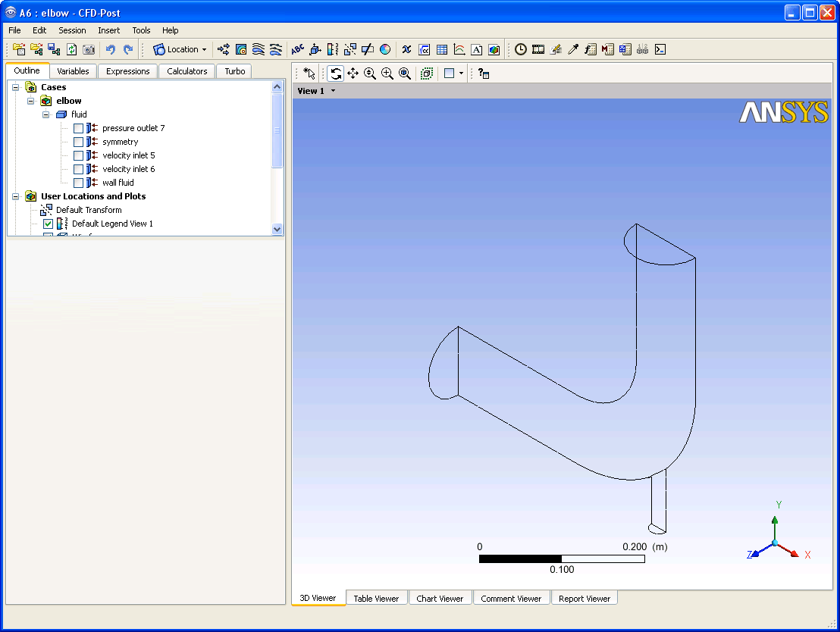
Task: Select the Rotate view tool
Action: [336, 74]
